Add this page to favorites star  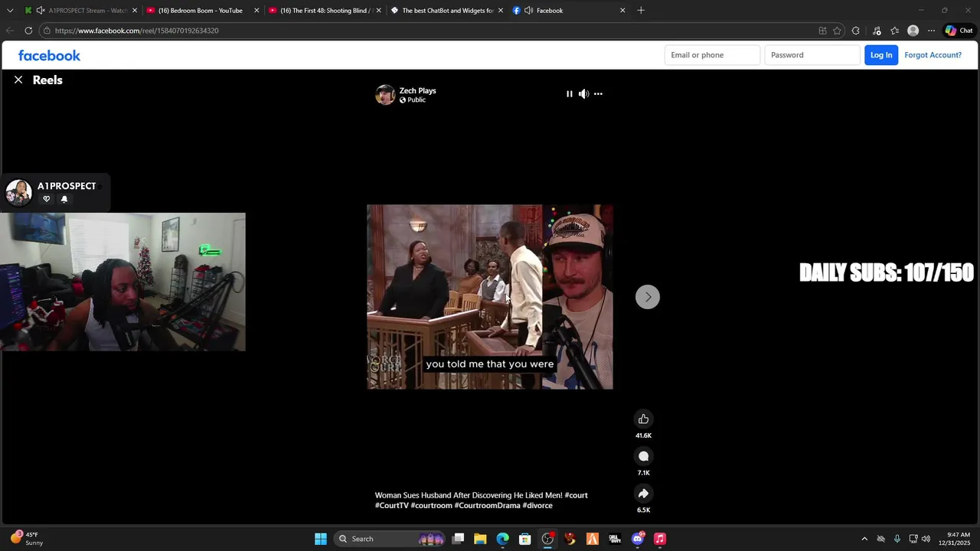click(837, 31)
